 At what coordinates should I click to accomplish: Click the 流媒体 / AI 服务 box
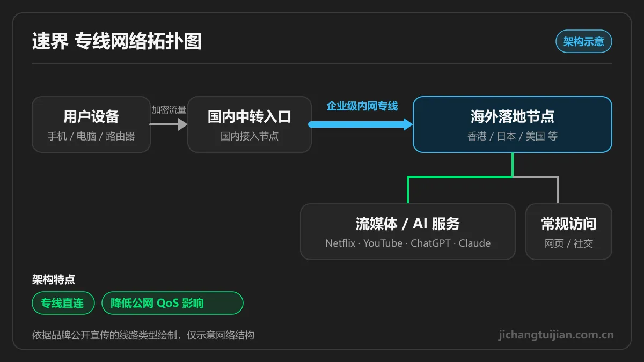coord(408,232)
